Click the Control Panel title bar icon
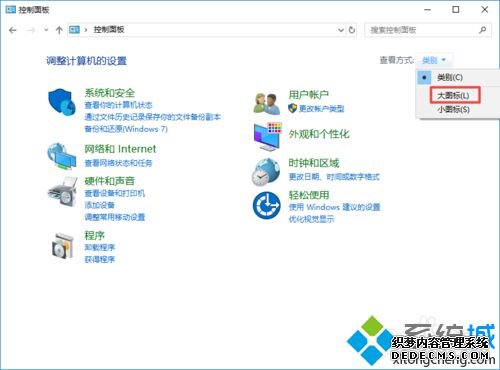The width and height of the screenshot is (500, 370). 10,10
